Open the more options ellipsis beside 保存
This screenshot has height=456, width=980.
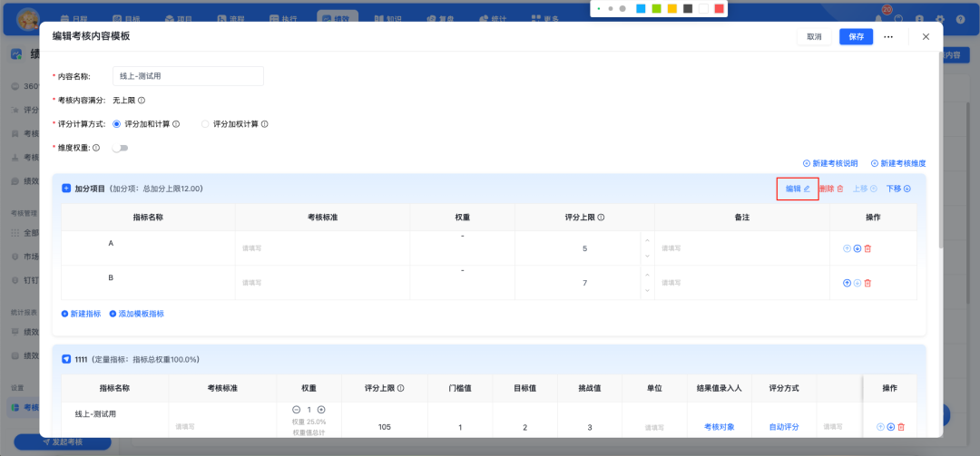[888, 37]
